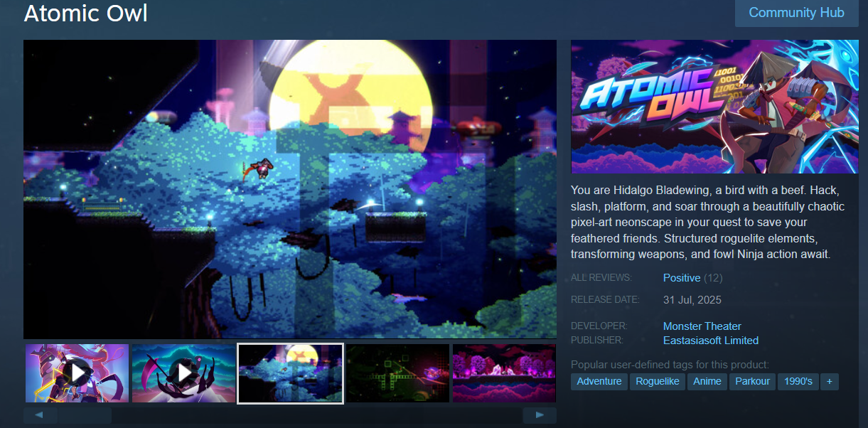The height and width of the screenshot is (428, 868).
Task: Click the PUBLISHER label
Action: (x=597, y=340)
